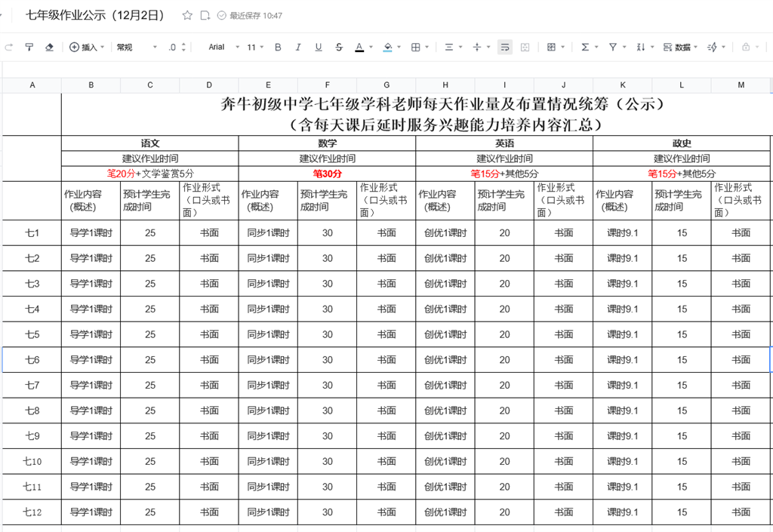
Task: Select the 七1 class row cell
Action: click(x=32, y=232)
